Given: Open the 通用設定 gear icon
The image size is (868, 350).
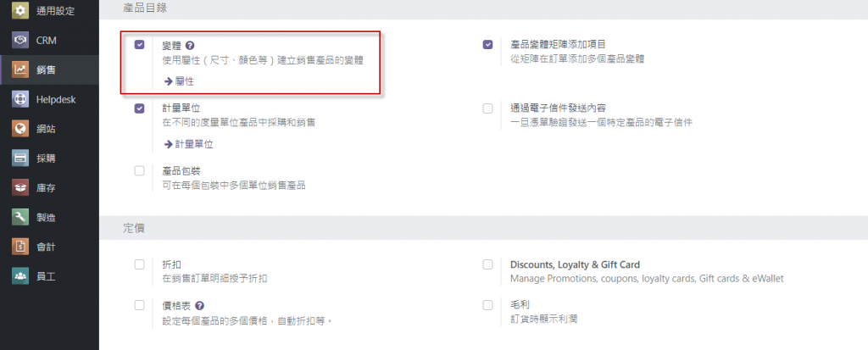Looking at the screenshot, I should coord(20,10).
